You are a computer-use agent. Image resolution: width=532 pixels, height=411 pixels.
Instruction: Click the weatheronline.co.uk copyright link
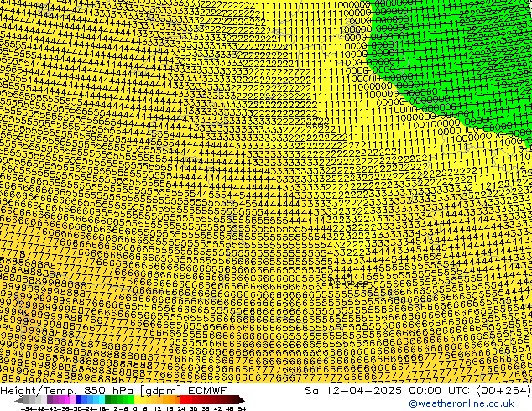pos(462,403)
